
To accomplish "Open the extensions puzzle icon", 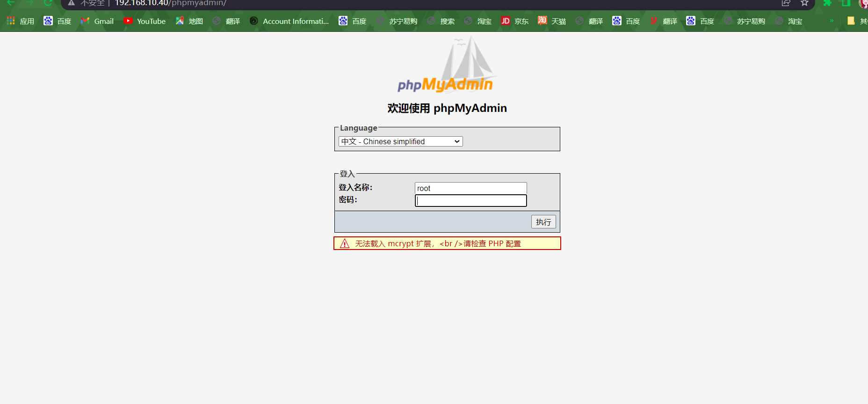I will [827, 3].
